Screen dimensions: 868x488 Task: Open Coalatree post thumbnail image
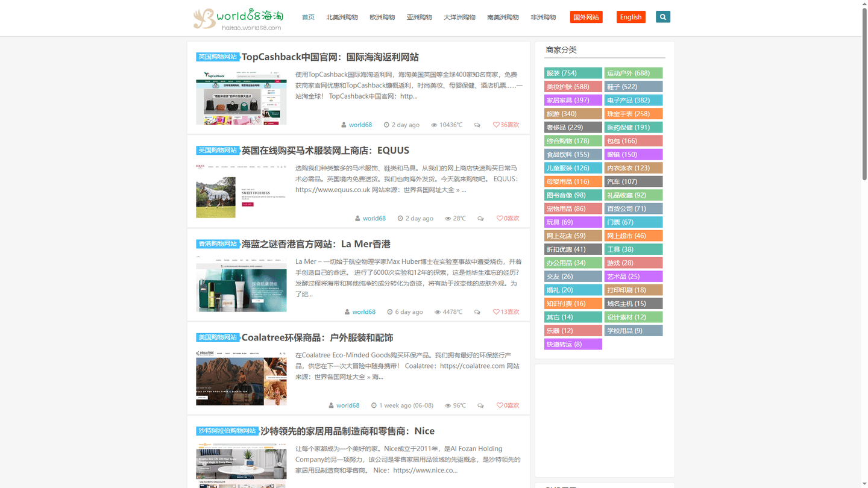(241, 378)
